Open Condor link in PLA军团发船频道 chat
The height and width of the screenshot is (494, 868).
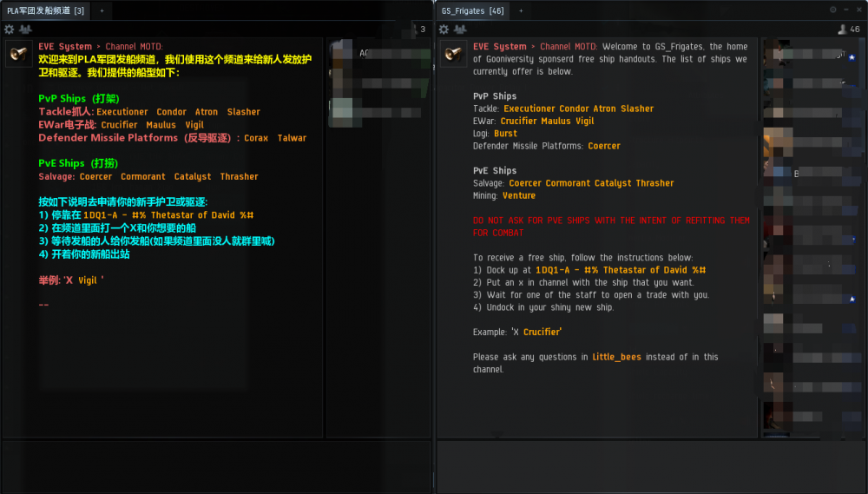pyautogui.click(x=172, y=112)
